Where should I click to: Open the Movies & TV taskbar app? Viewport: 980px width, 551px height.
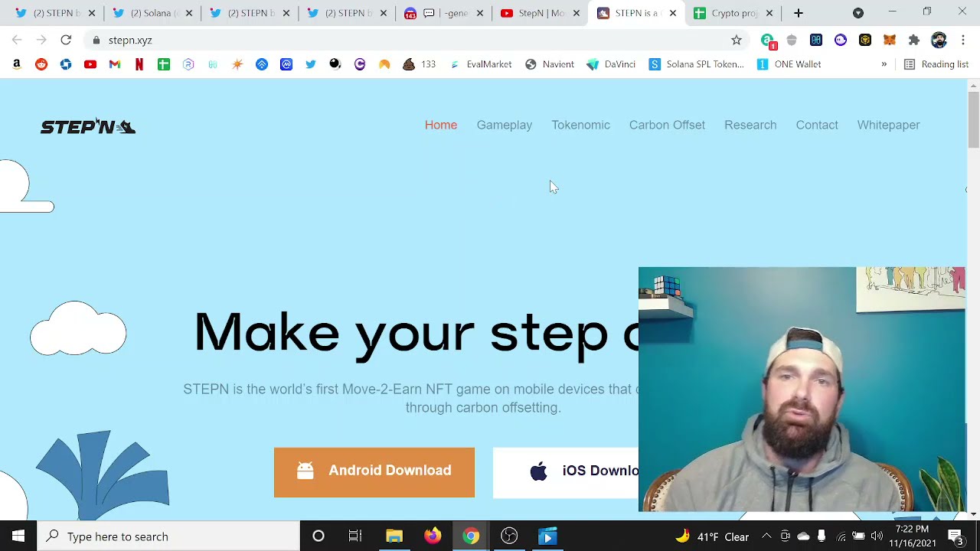pos(547,536)
